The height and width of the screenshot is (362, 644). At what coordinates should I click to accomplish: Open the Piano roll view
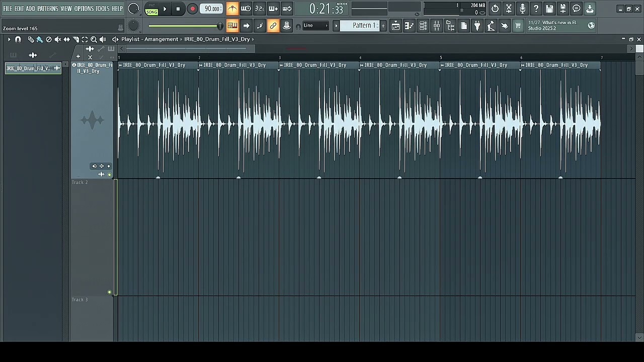pos(409,26)
